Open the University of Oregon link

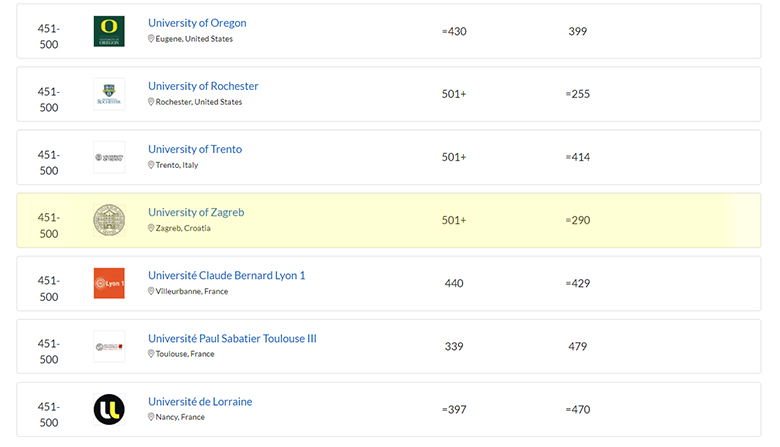[197, 23]
